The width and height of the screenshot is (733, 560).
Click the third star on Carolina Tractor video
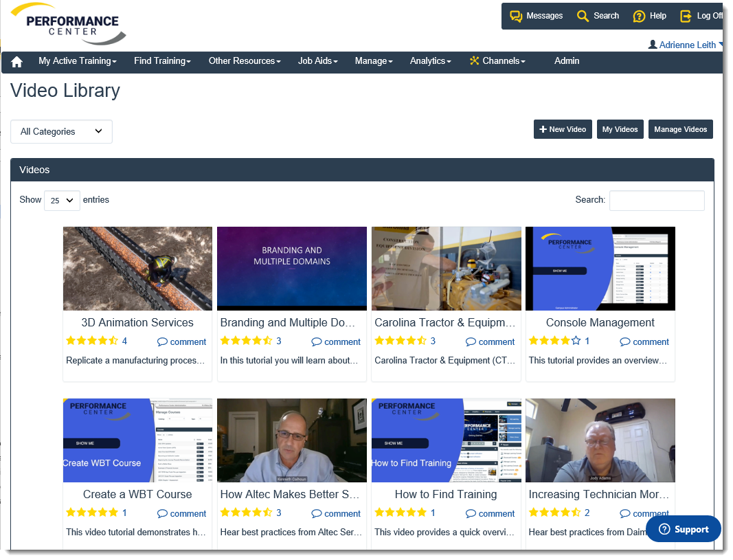coord(401,341)
